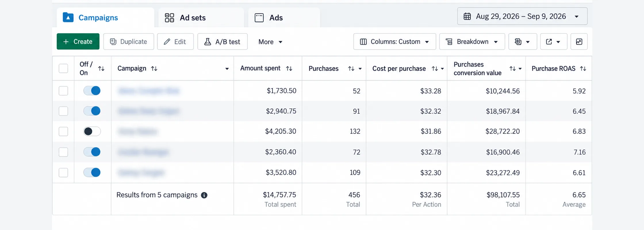Open the Campaign column options caret
Screen dimensions: 644x230
pyautogui.click(x=227, y=69)
